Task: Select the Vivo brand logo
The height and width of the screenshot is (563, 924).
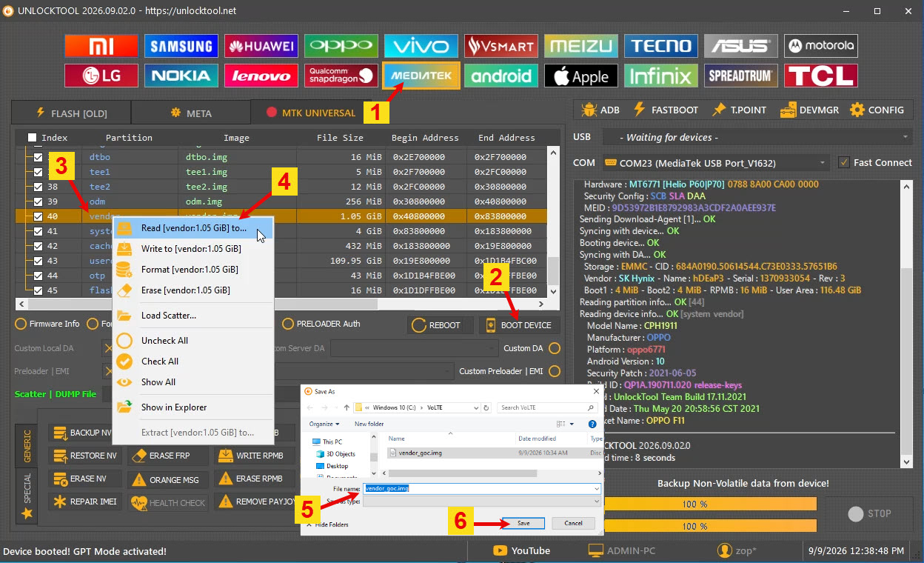Action: tap(421, 46)
